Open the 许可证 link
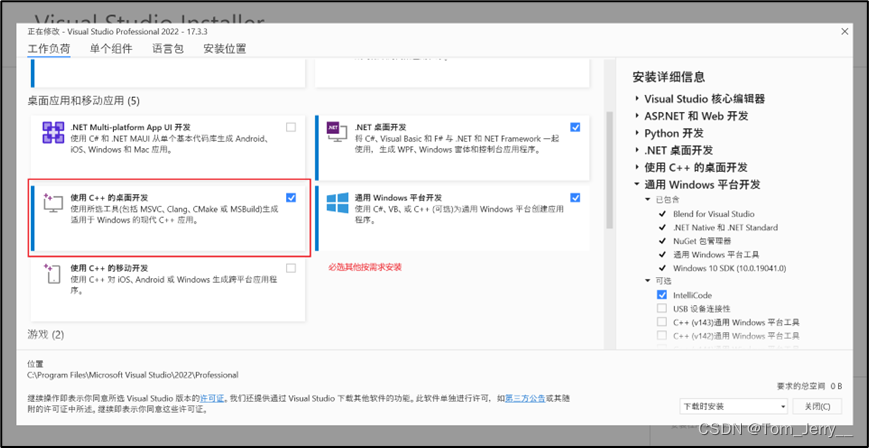 [x=212, y=398]
